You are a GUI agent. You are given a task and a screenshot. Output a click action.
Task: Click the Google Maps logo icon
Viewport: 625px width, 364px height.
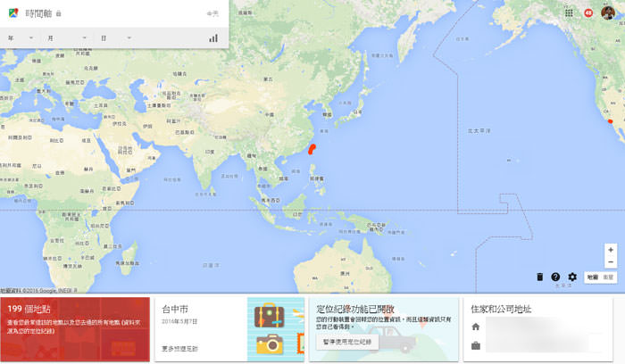(13, 13)
